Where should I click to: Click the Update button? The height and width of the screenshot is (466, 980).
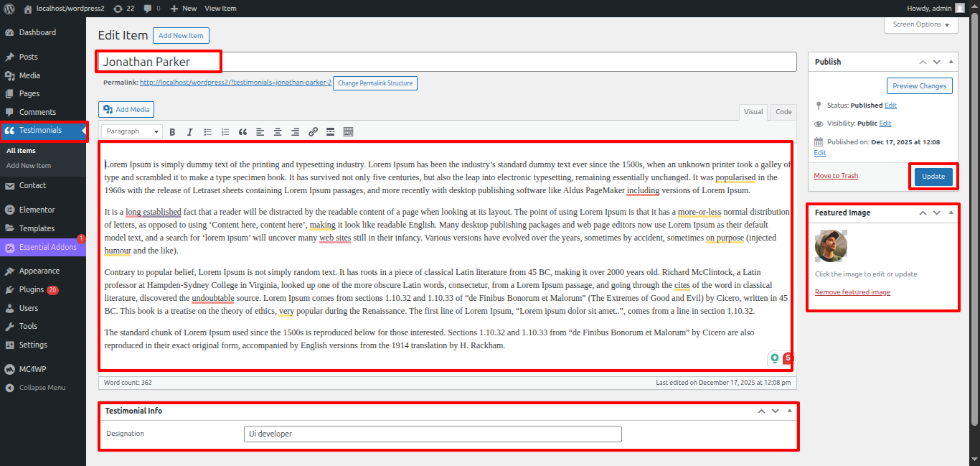[x=933, y=177]
